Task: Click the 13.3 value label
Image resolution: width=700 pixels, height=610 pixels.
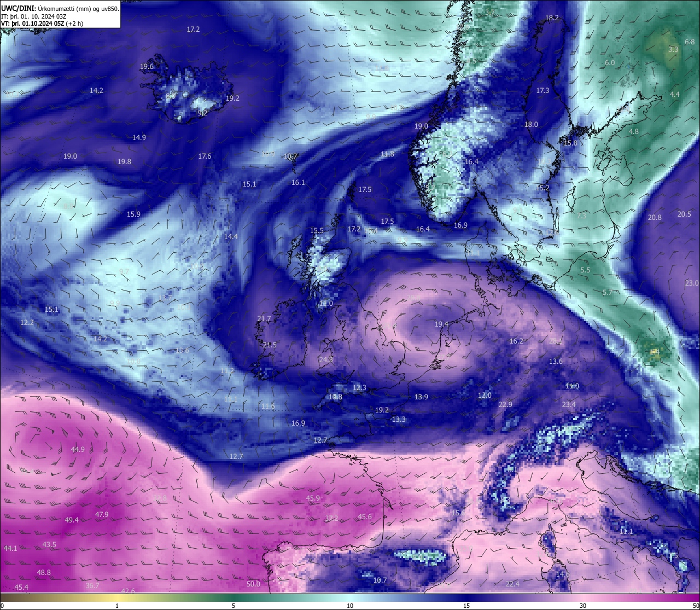Action: tap(399, 419)
